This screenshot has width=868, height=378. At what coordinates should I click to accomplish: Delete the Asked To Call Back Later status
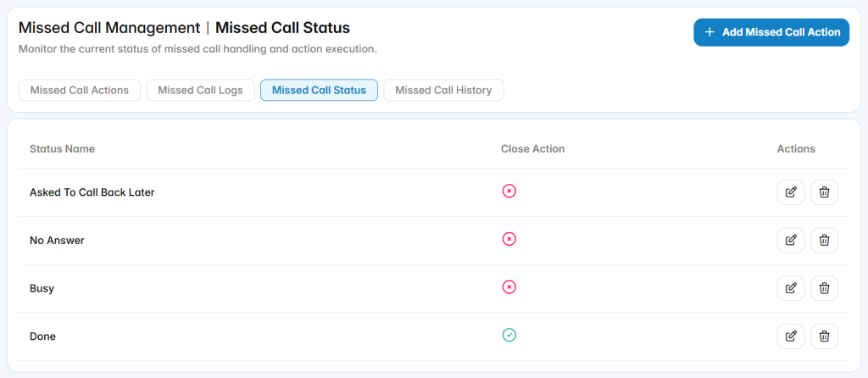pyautogui.click(x=824, y=192)
